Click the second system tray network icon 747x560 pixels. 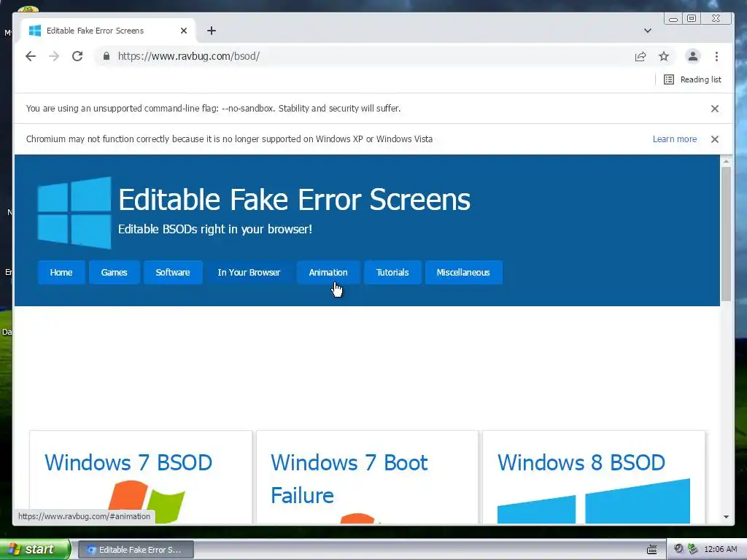693,549
